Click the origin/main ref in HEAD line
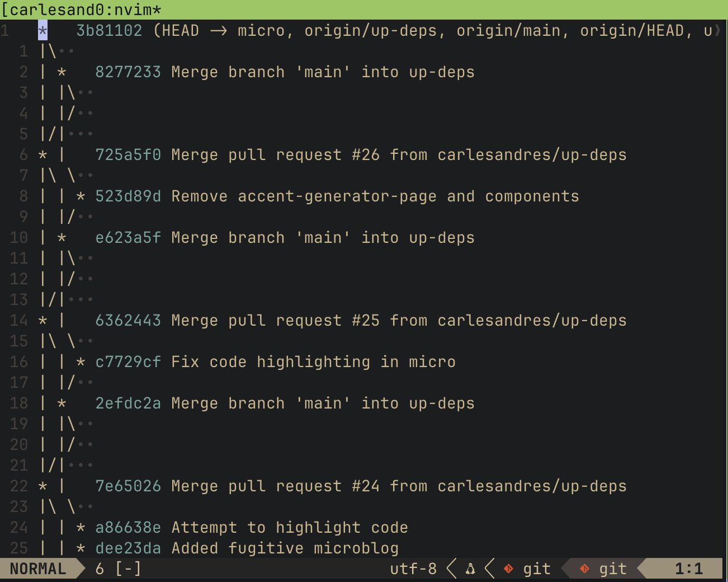Viewport: 728px width, 582px height. (508, 31)
